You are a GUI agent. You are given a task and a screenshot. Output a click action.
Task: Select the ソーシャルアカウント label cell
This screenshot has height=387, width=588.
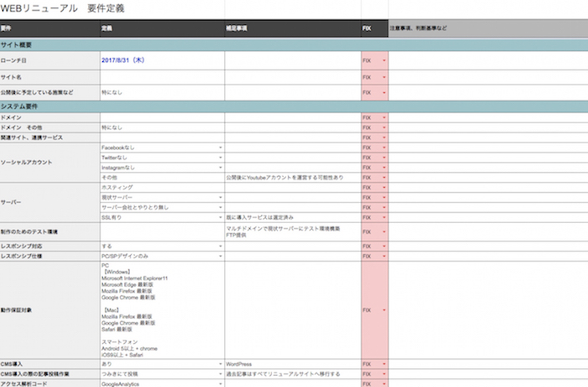(x=50, y=162)
